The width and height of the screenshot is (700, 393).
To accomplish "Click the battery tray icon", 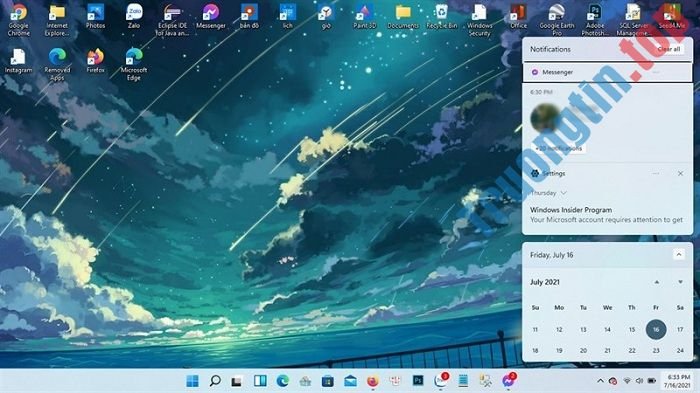I will 652,381.
